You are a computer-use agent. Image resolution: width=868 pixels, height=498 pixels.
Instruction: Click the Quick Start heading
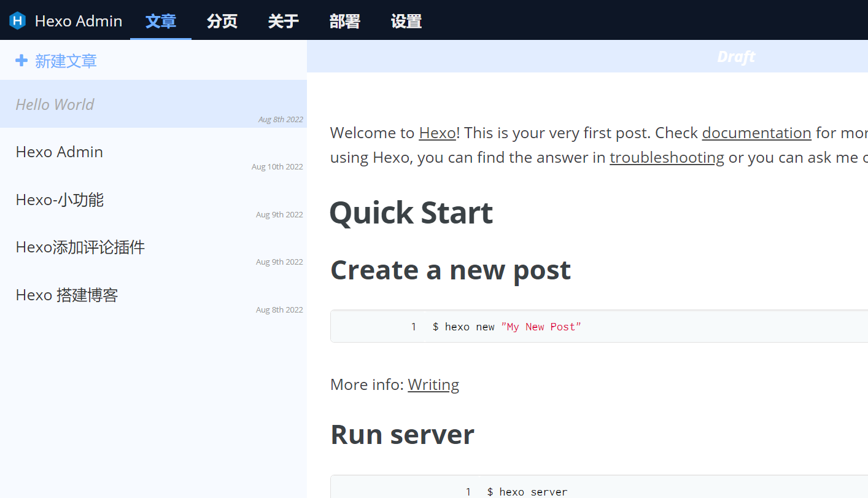411,212
